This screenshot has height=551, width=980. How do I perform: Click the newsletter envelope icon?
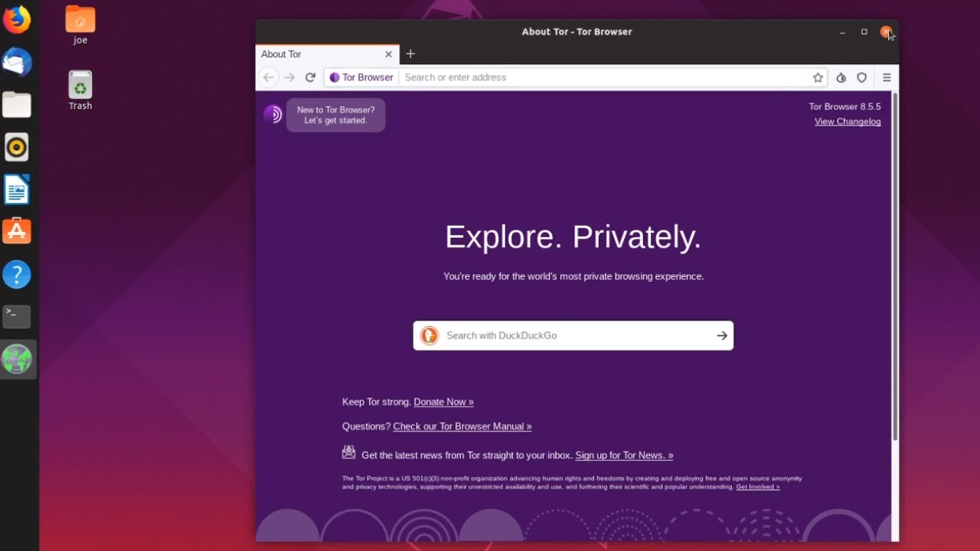click(349, 452)
